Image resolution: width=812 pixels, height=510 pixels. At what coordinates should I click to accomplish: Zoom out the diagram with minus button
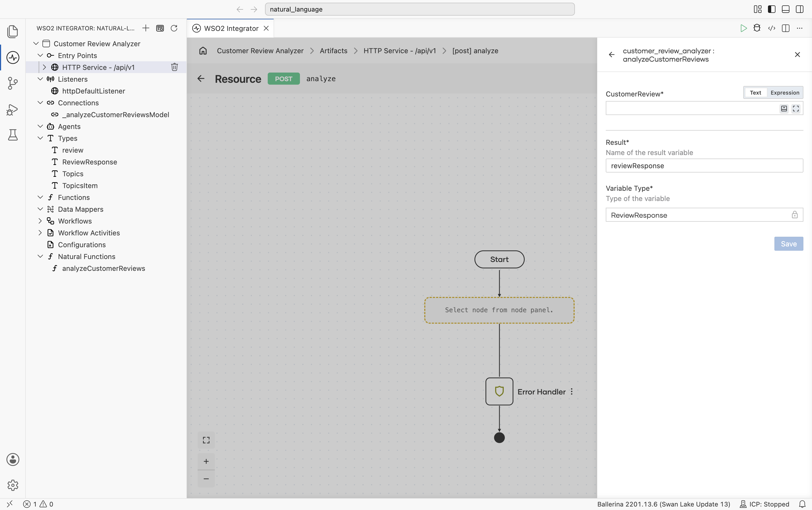[206, 479]
